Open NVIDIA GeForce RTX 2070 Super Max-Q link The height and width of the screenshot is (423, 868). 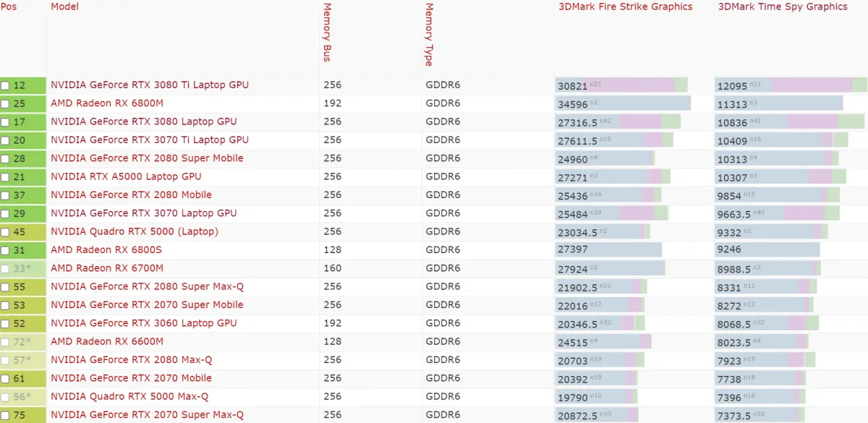click(148, 414)
